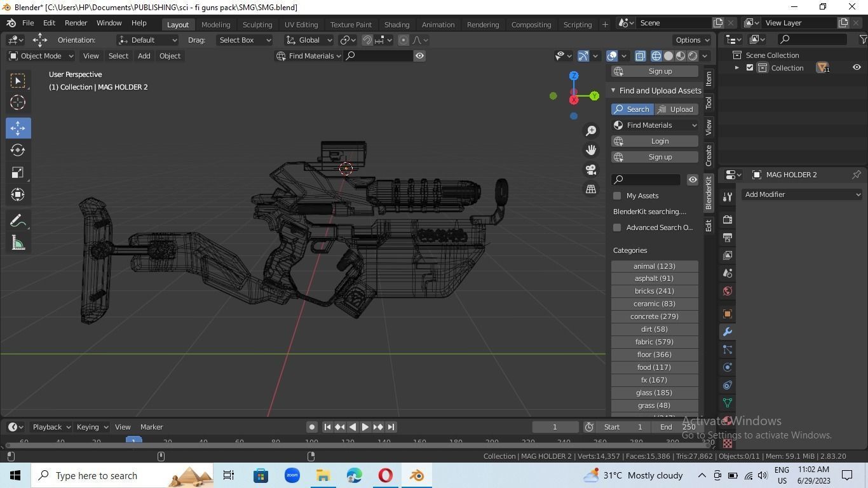Select the Select Box tool in viewport toolbar
Image resolution: width=868 pixels, height=488 pixels.
(18, 80)
